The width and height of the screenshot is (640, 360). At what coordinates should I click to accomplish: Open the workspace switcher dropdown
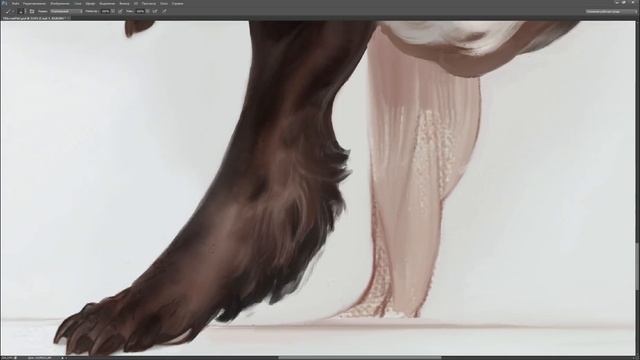tap(611, 11)
